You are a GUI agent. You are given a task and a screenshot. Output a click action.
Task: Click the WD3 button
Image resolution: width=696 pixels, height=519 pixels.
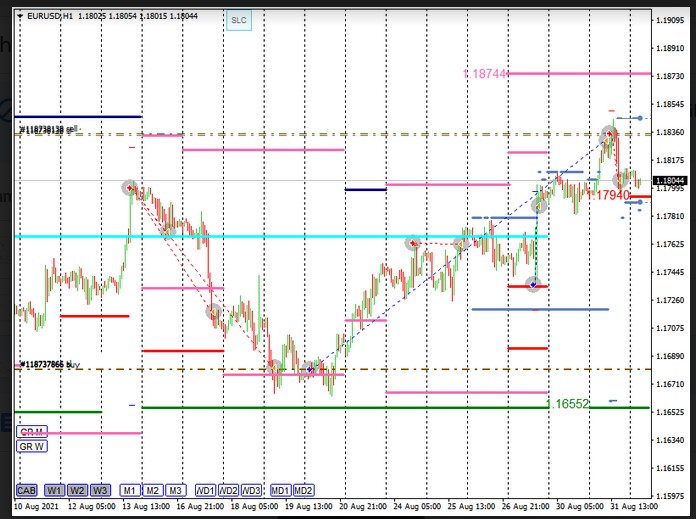pyautogui.click(x=252, y=490)
